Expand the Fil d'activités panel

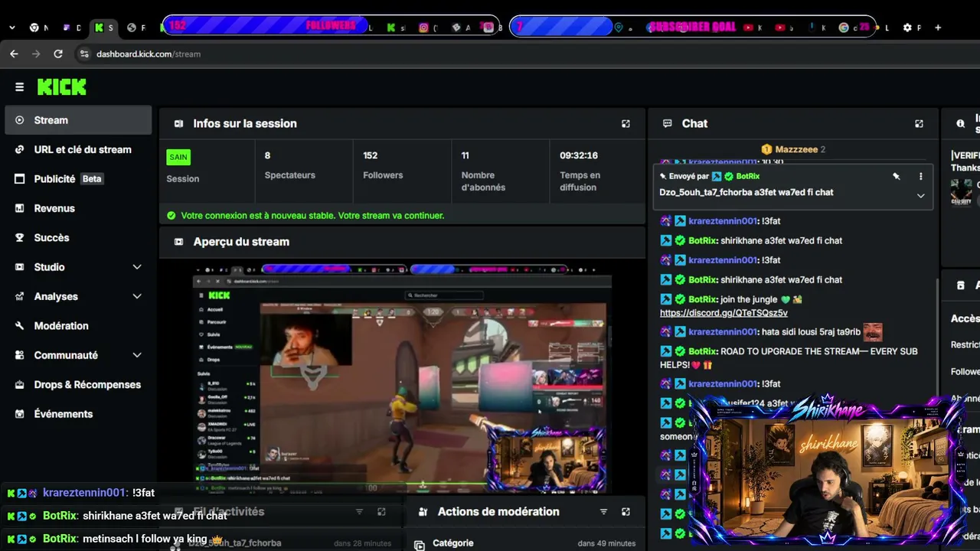tap(381, 511)
